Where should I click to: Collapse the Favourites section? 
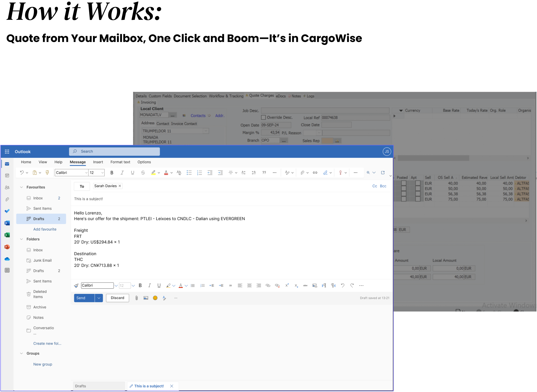tap(21, 187)
